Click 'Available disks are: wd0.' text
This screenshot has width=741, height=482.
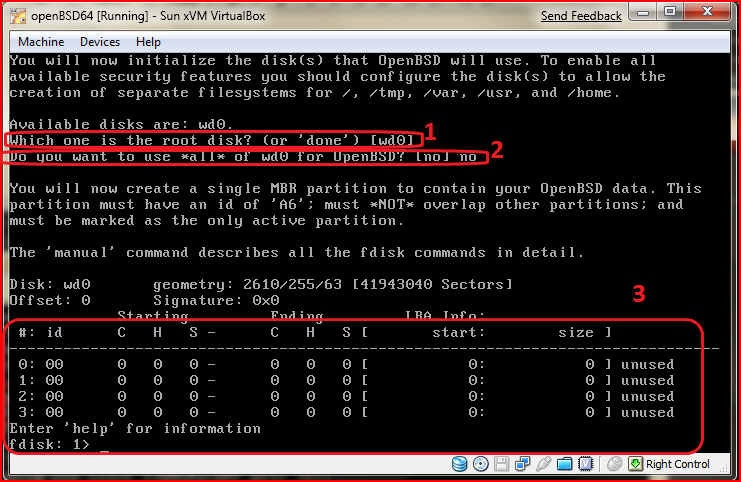coord(121,124)
